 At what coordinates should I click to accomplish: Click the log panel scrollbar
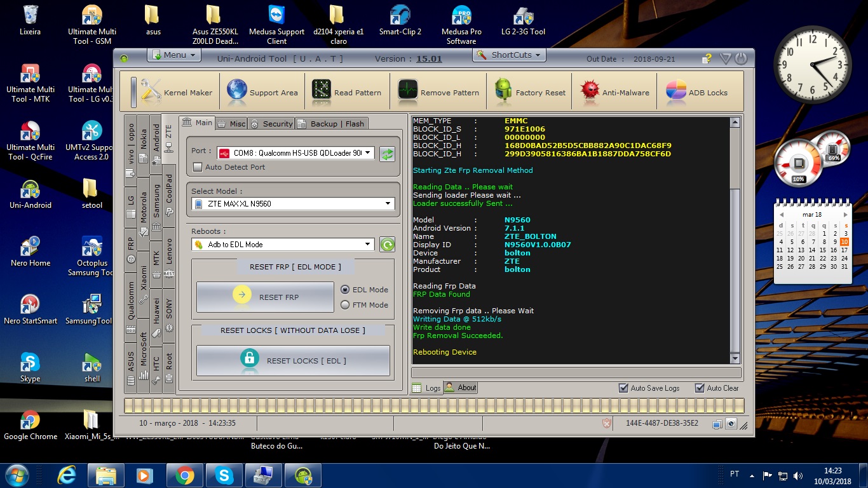pyautogui.click(x=735, y=240)
